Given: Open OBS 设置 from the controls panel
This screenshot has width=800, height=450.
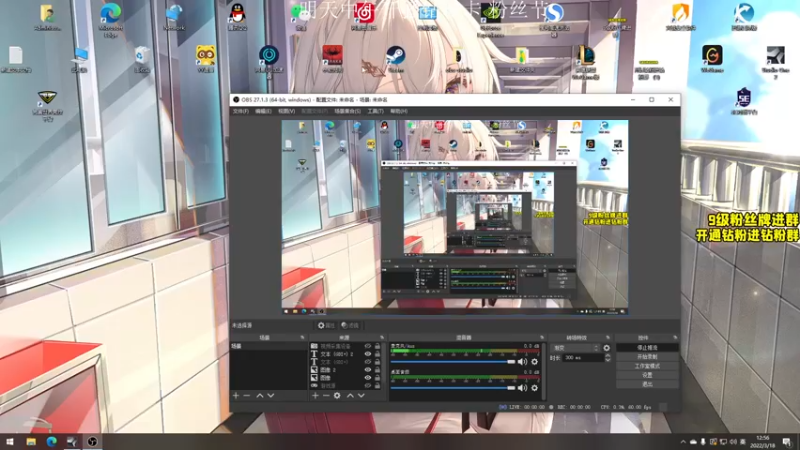Looking at the screenshot, I should pyautogui.click(x=647, y=375).
